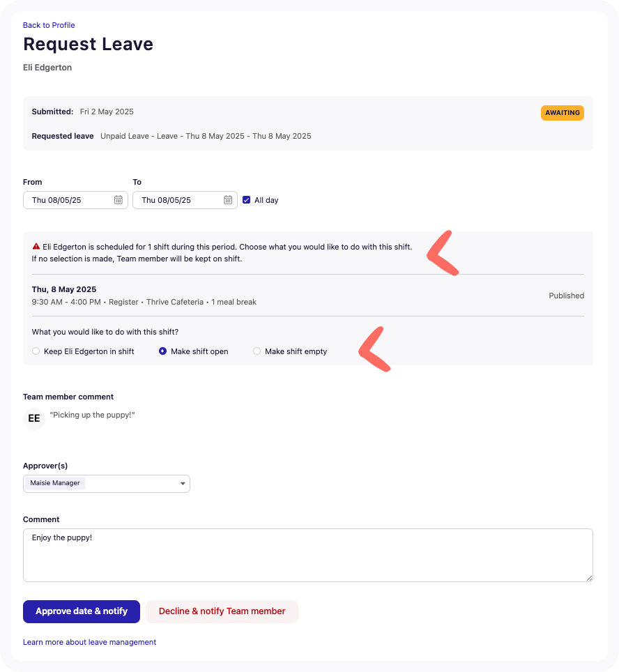Image resolution: width=619 pixels, height=672 pixels.
Task: Expand the Approver(s) dropdown arrow
Action: 183,483
